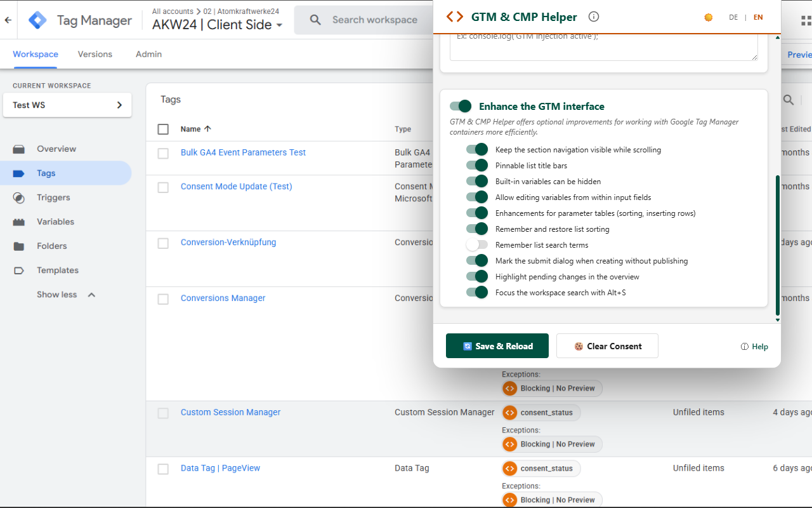Toggle Focus the workspace search with Alt+S
812x508 pixels.
point(477,292)
